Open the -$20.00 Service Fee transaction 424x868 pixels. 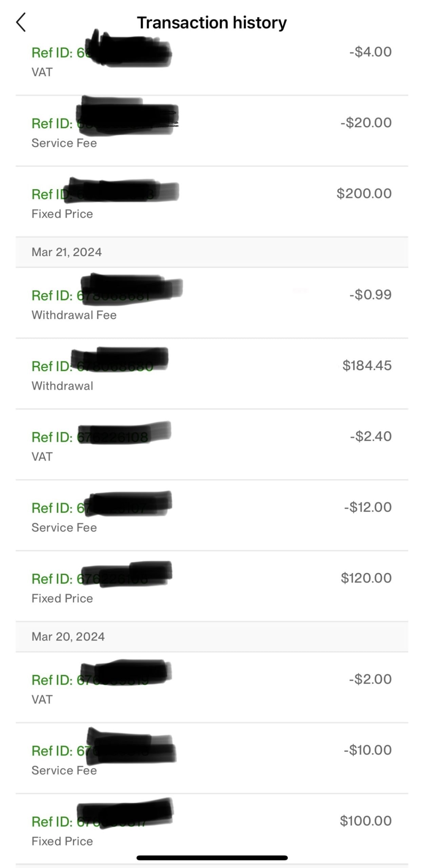point(211,132)
